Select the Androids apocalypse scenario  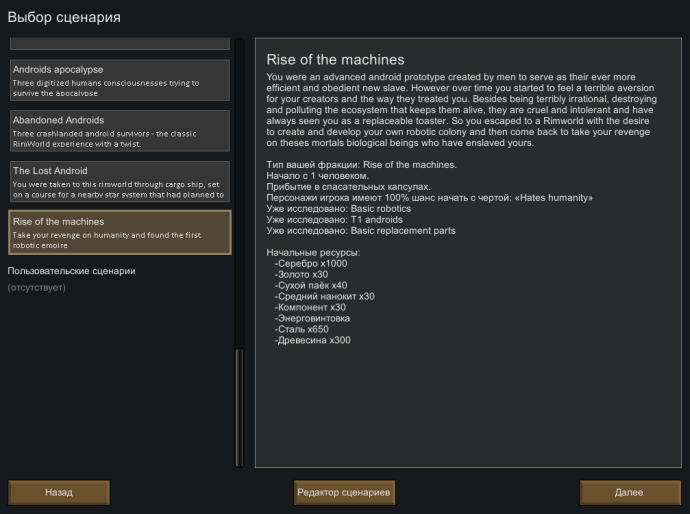119,80
